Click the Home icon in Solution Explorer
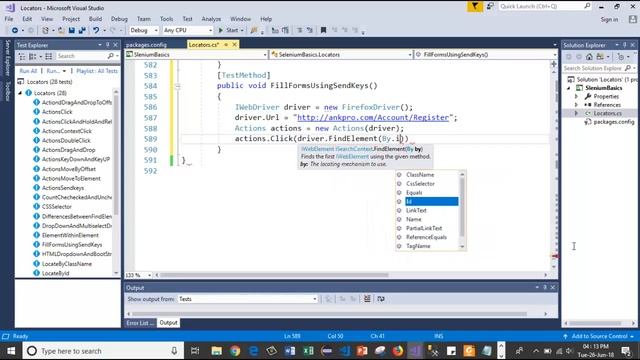The height and width of the screenshot is (360, 640). pos(589,57)
